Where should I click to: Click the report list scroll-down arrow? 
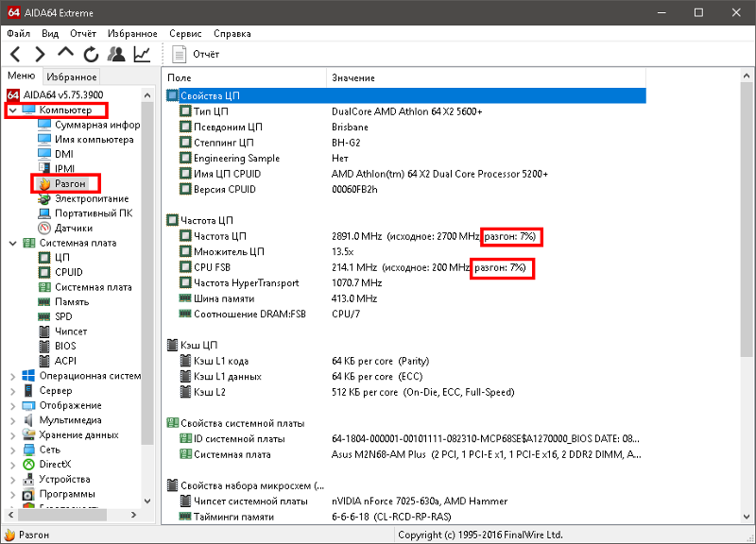pos(747,517)
